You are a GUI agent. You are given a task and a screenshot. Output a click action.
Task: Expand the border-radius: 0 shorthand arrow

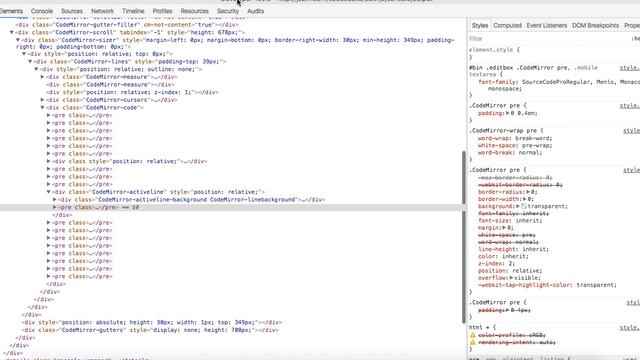(x=528, y=192)
